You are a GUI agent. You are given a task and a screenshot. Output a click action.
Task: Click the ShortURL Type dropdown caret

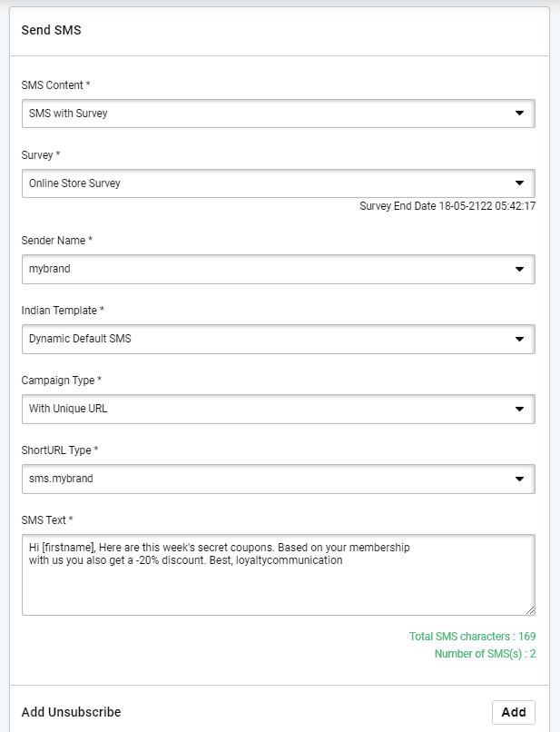(x=519, y=478)
